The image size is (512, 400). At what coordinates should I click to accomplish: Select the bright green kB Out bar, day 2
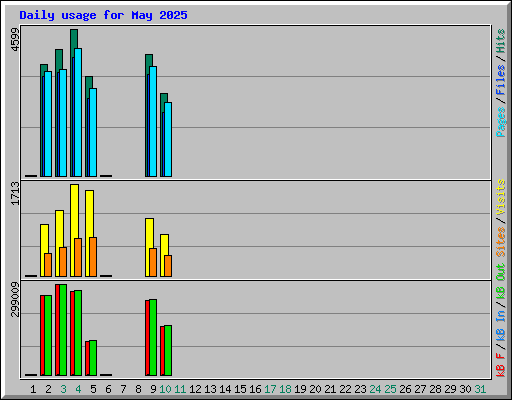coord(48,335)
